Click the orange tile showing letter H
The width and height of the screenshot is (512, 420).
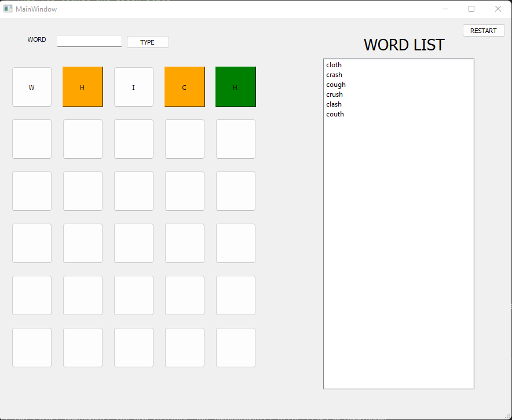[x=82, y=87]
